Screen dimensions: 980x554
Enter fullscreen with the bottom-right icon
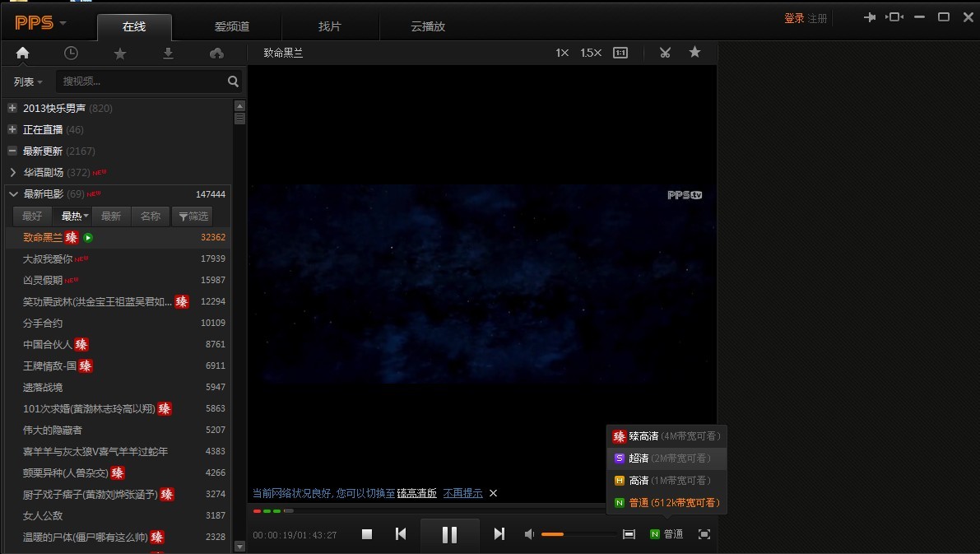coord(704,534)
